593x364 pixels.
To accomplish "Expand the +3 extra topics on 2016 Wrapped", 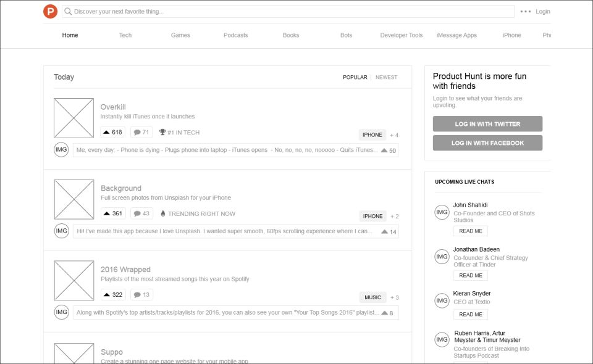I will [x=393, y=298].
